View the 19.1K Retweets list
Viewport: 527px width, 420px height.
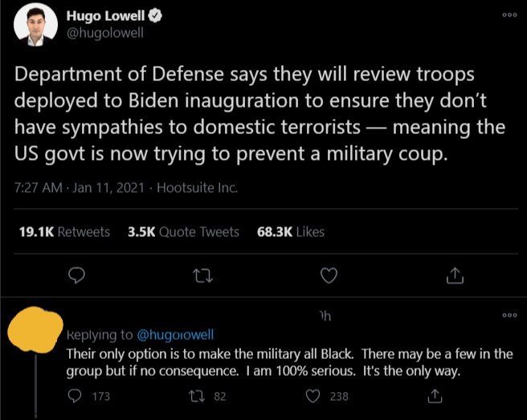pyautogui.click(x=63, y=231)
